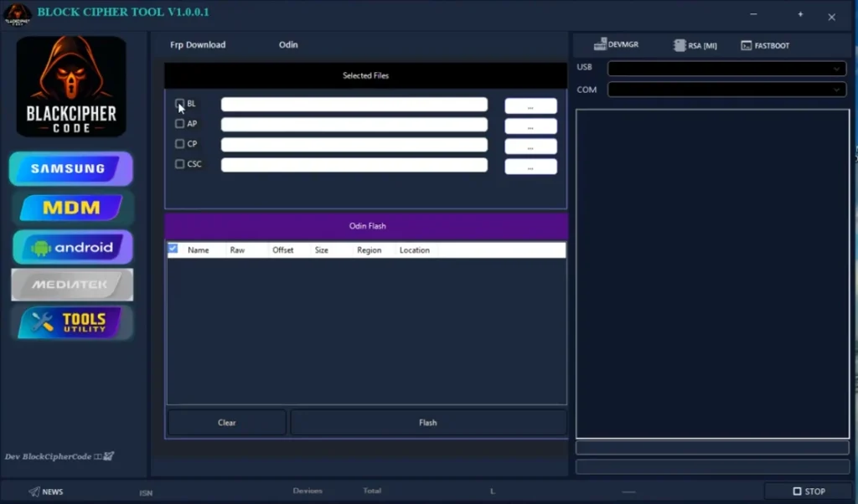The height and width of the screenshot is (504, 858).
Task: Enable the BL file checkbox
Action: 179,103
